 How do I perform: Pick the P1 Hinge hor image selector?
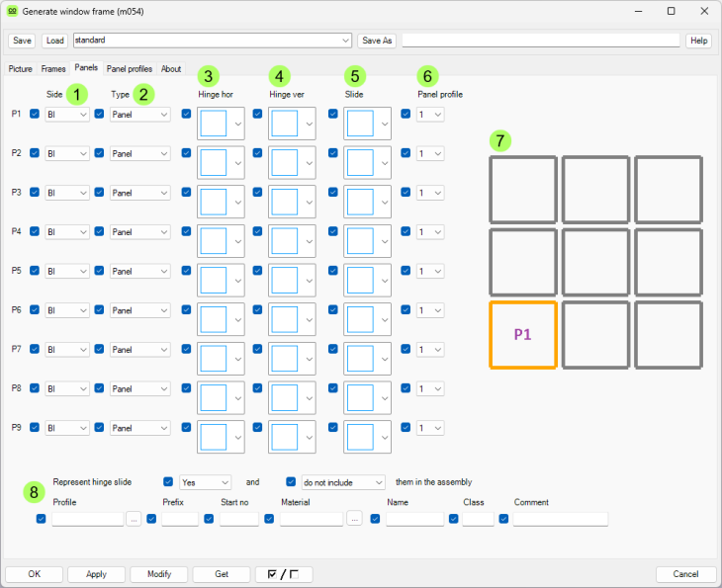(221, 124)
